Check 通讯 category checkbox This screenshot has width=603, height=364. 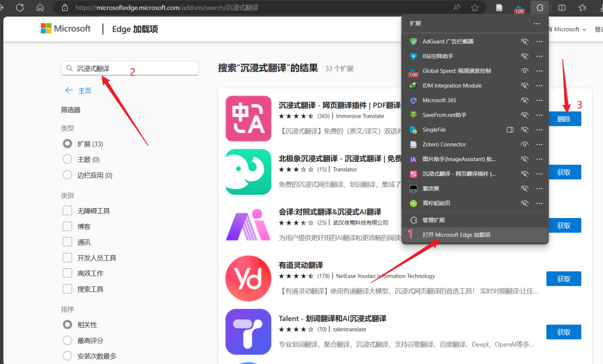[67, 242]
